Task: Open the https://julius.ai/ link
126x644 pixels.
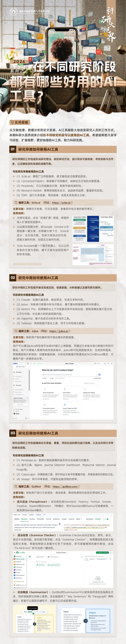Action: coord(59,331)
